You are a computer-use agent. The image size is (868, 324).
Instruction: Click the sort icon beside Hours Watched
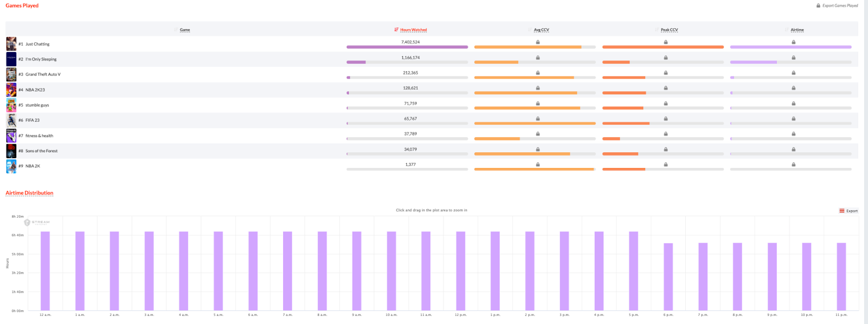[x=397, y=30]
